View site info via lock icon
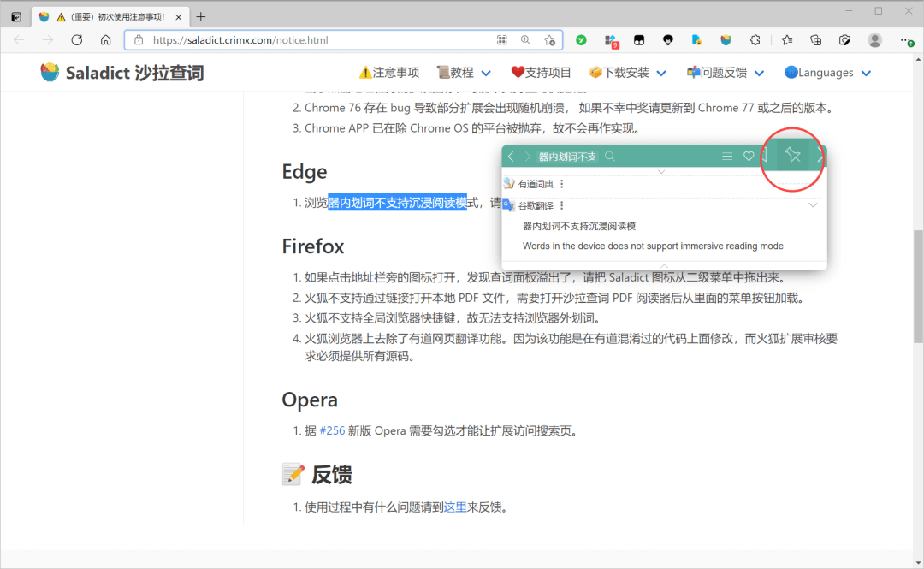This screenshot has width=924, height=569. pyautogui.click(x=139, y=40)
